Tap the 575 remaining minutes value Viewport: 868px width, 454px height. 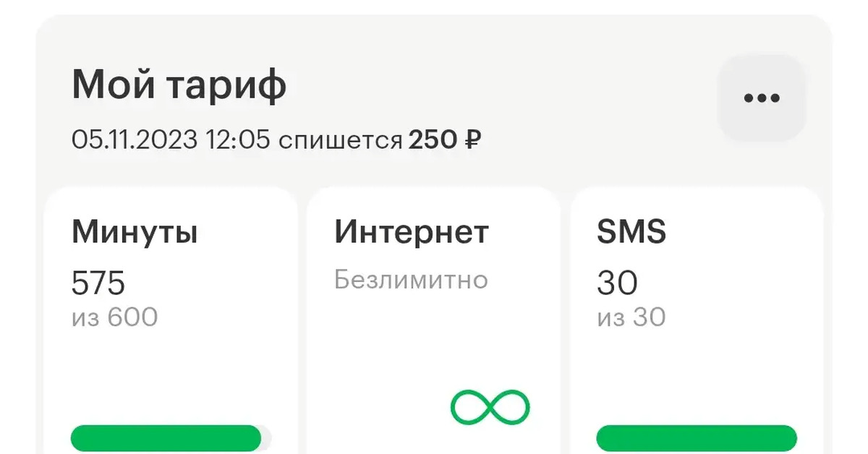pos(98,283)
